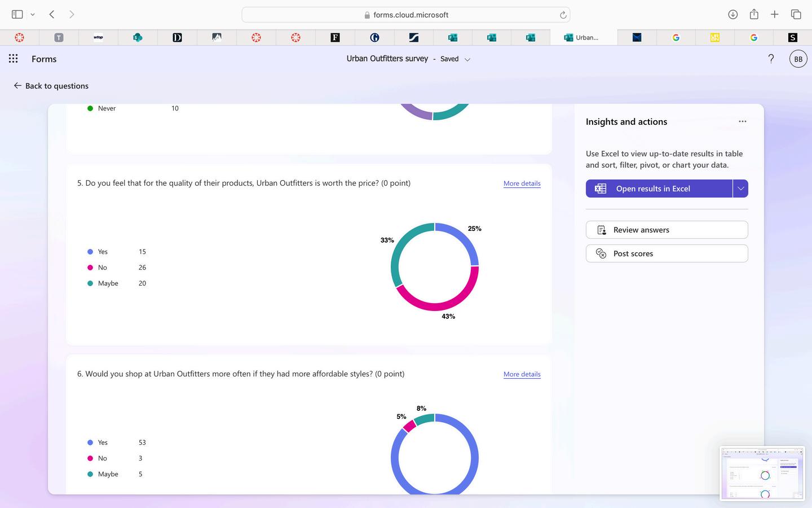
Task: Click the "33%" chart label
Action: tap(387, 240)
